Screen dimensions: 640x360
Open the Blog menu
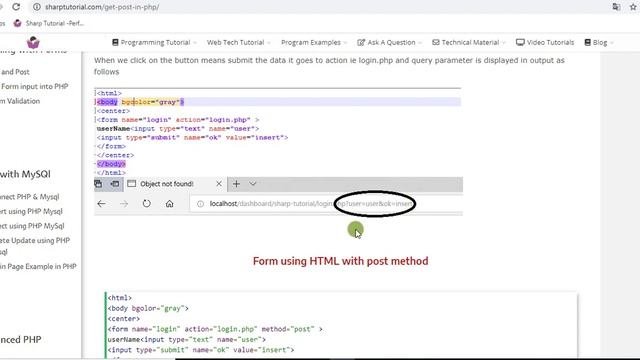click(x=599, y=42)
